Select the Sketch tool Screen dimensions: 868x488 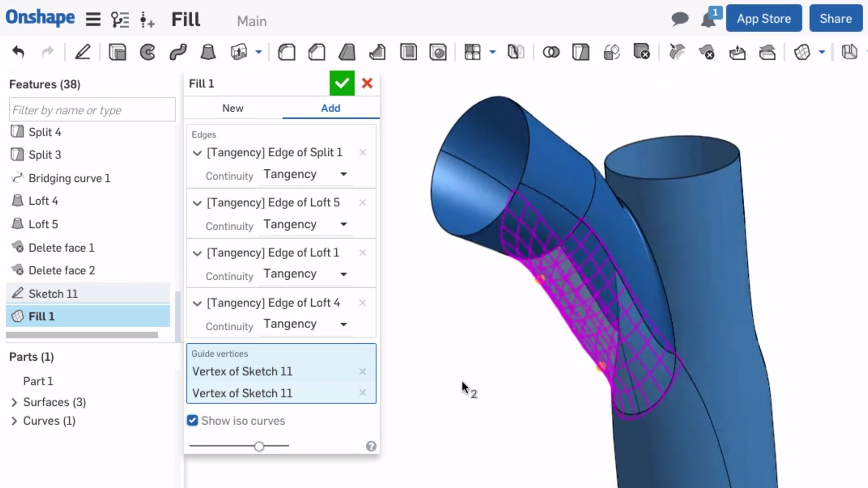tap(83, 52)
